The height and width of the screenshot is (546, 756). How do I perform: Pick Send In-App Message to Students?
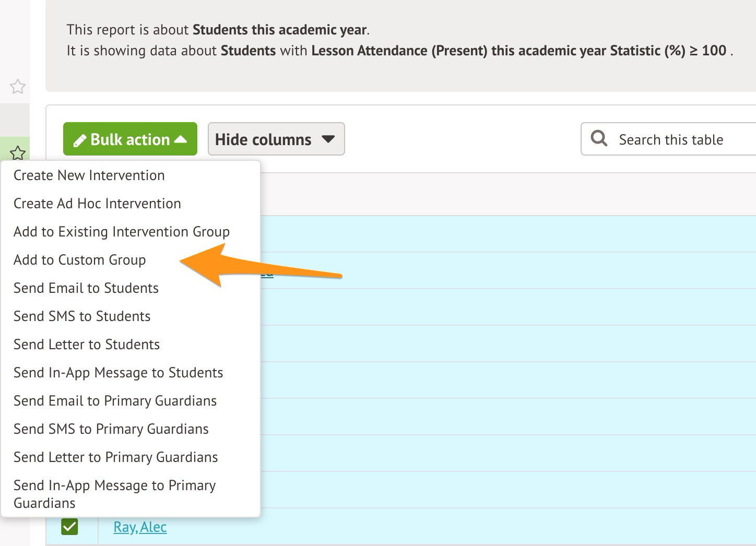click(119, 373)
